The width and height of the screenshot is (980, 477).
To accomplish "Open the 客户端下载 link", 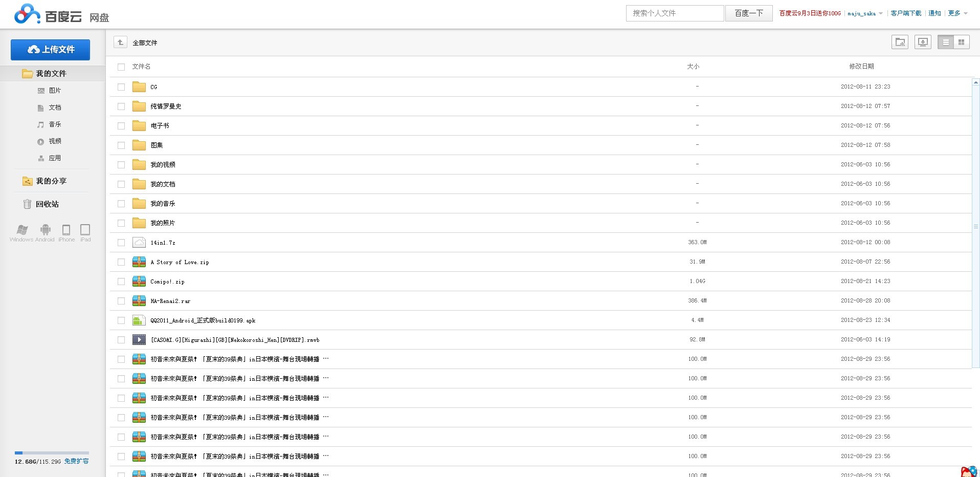I will 906,13.
